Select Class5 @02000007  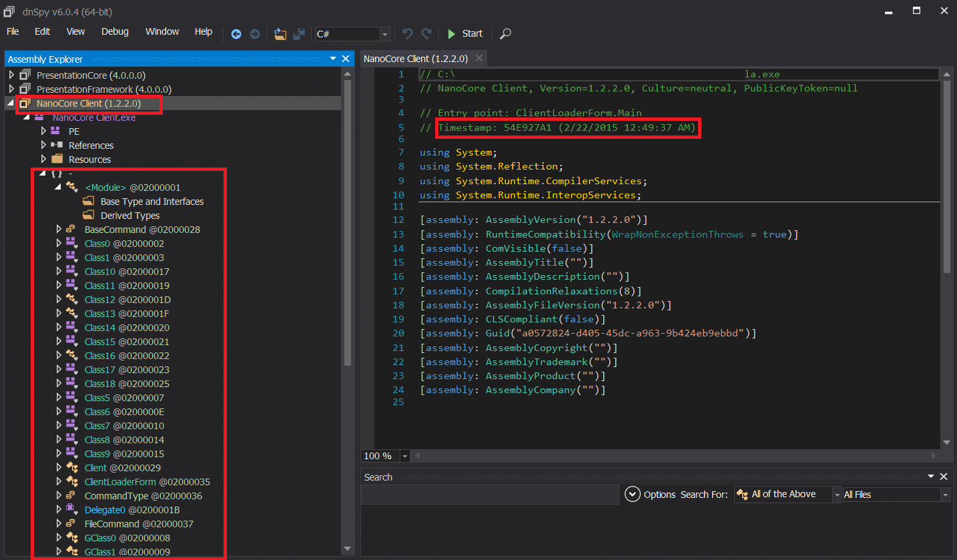click(x=124, y=398)
